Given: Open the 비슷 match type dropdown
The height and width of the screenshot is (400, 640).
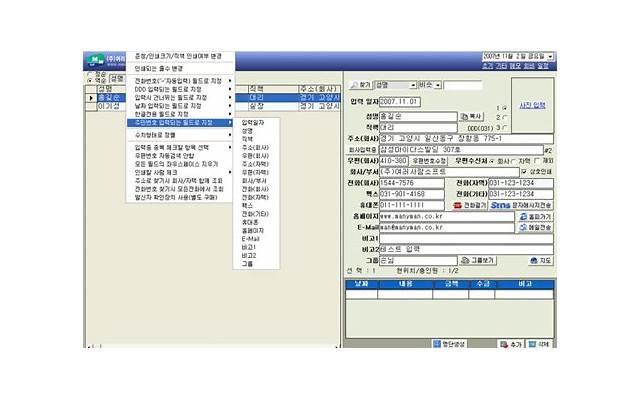Looking at the screenshot, I should click(438, 86).
